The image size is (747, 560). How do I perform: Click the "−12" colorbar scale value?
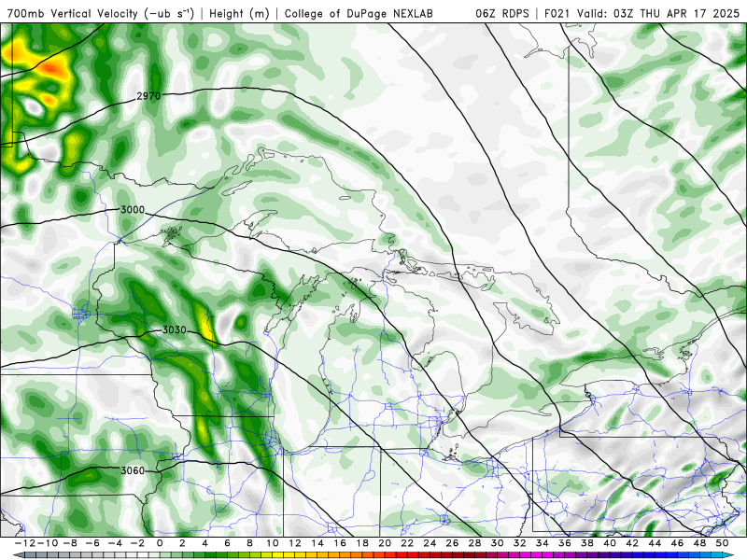click(x=24, y=543)
